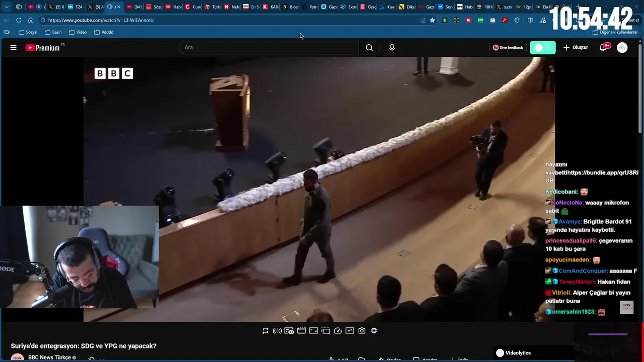The image size is (644, 362).
Task: Click the audio boost icon under the video
Action: pyautogui.click(x=277, y=330)
